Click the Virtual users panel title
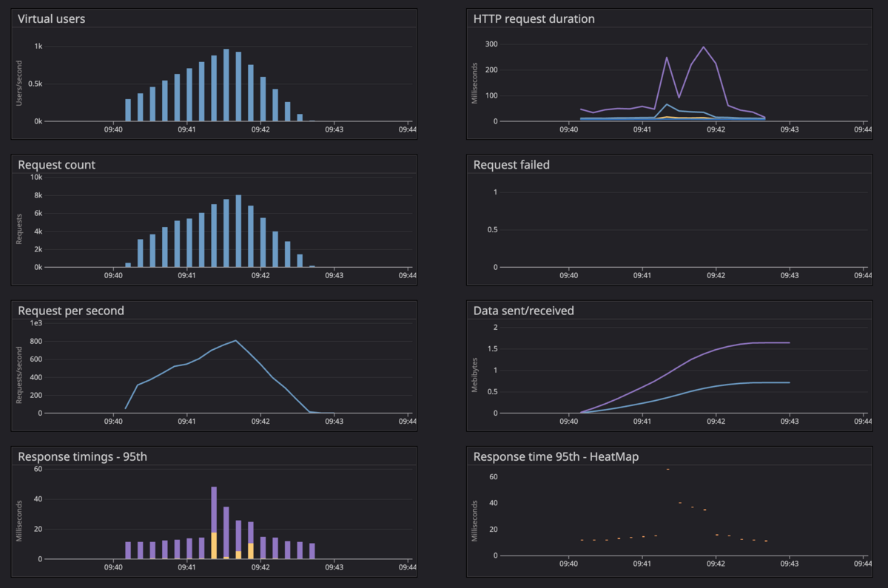Viewport: 888px width, 588px height. (52, 19)
